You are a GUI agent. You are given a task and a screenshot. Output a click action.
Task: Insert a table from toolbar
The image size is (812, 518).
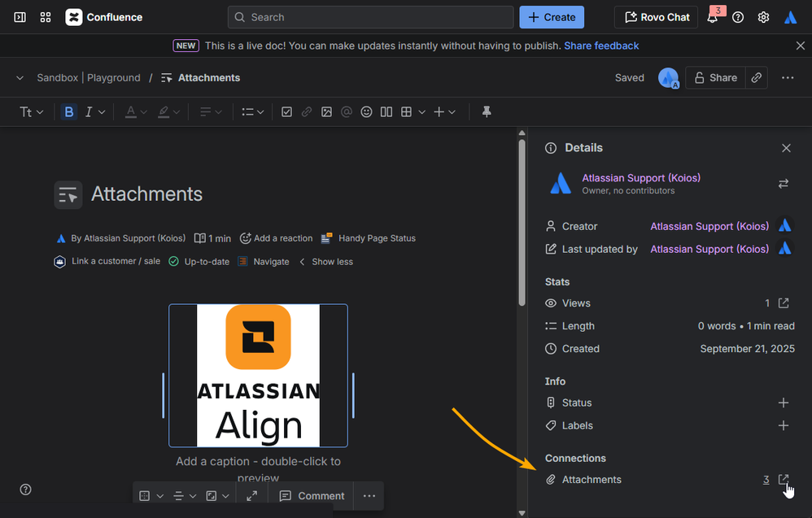tap(407, 111)
